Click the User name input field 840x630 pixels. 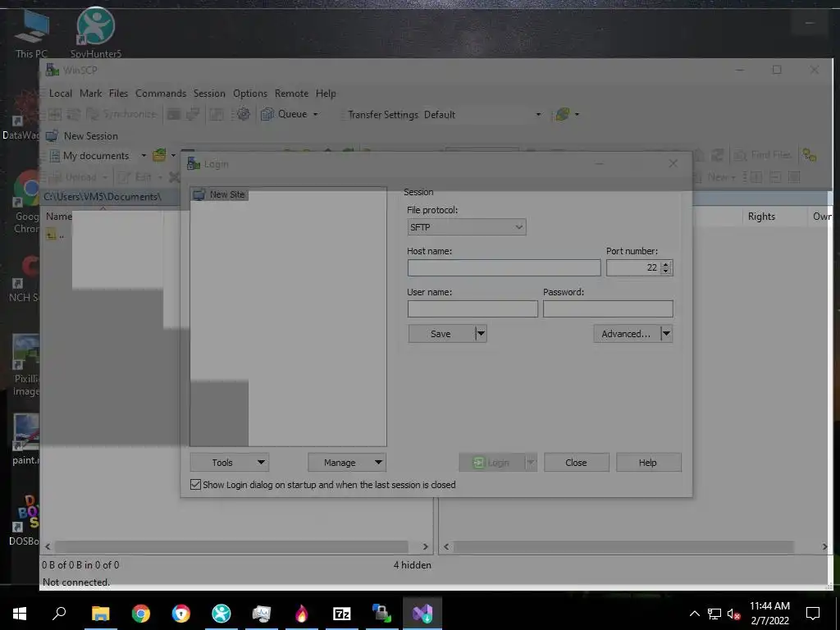[x=472, y=309]
